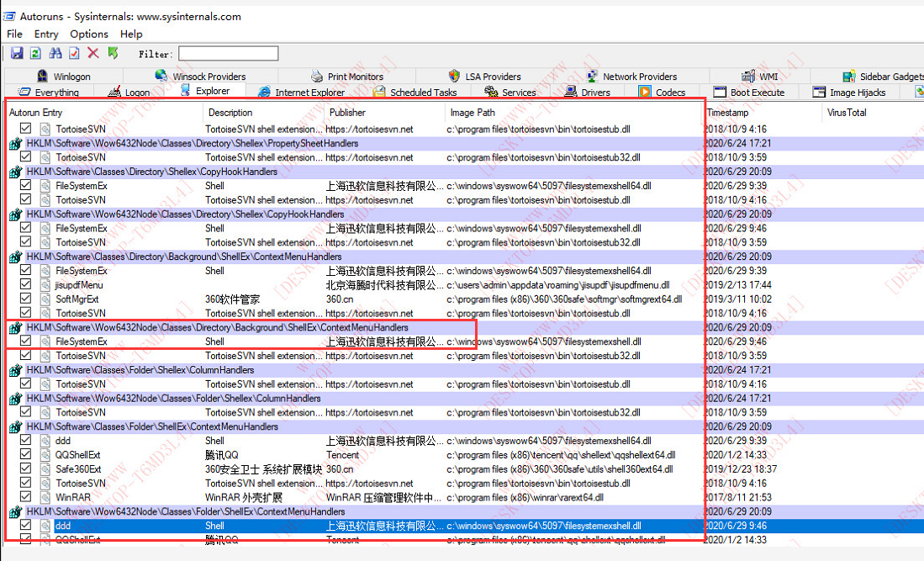
Task: Sort entries by the Timestamp column
Action: [x=763, y=113]
